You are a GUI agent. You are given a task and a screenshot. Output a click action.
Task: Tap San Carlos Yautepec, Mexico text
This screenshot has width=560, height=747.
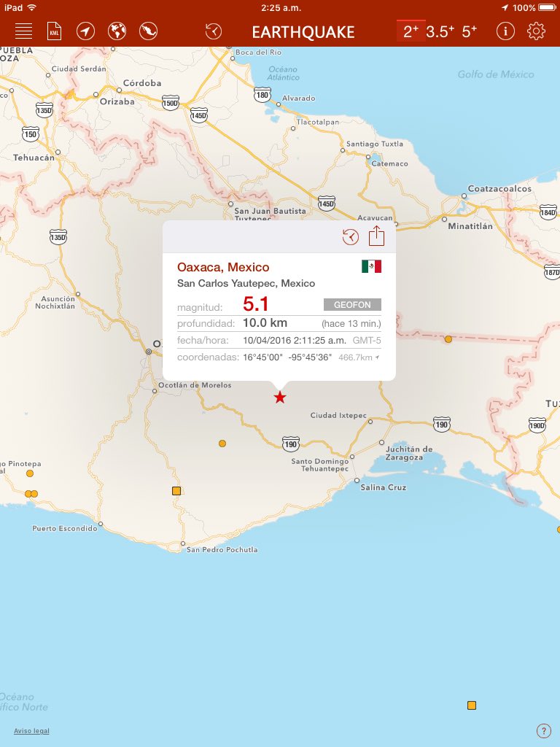pos(246,284)
